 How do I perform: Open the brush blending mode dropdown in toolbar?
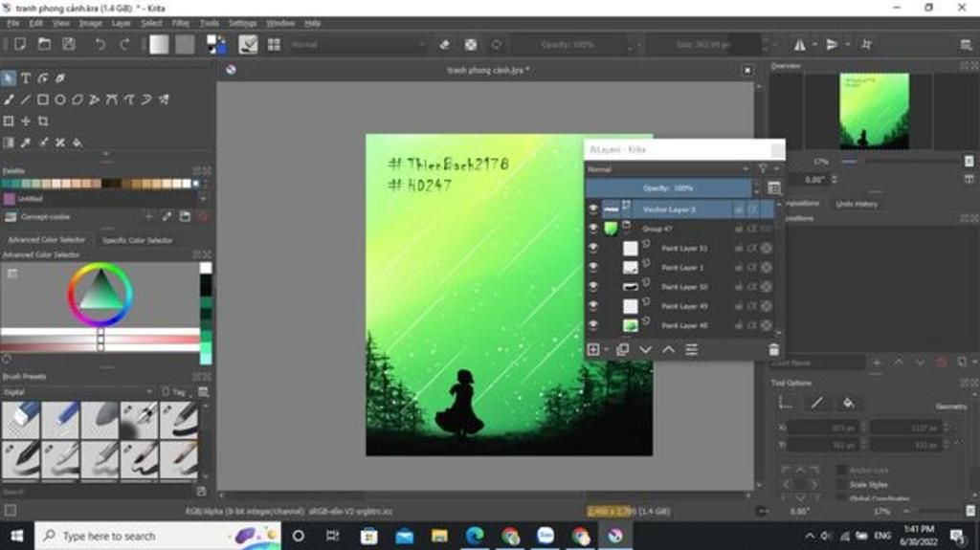click(x=358, y=44)
